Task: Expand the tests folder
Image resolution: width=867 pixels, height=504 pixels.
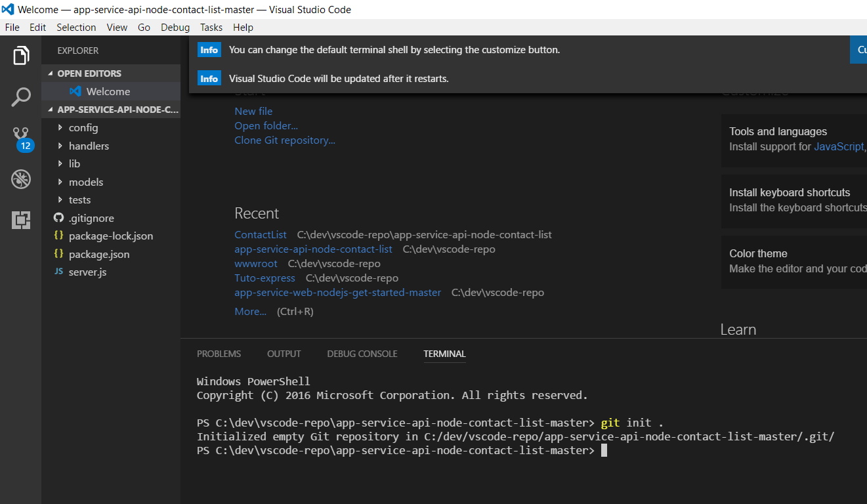Action: (60, 199)
